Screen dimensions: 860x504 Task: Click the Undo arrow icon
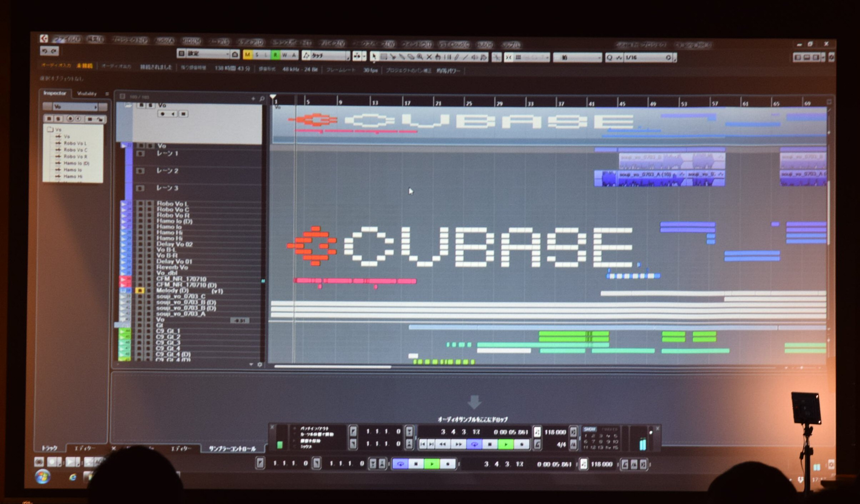click(45, 51)
